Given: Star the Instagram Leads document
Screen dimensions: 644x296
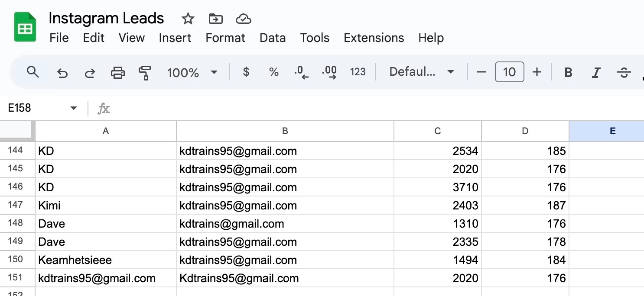Looking at the screenshot, I should coord(188,19).
